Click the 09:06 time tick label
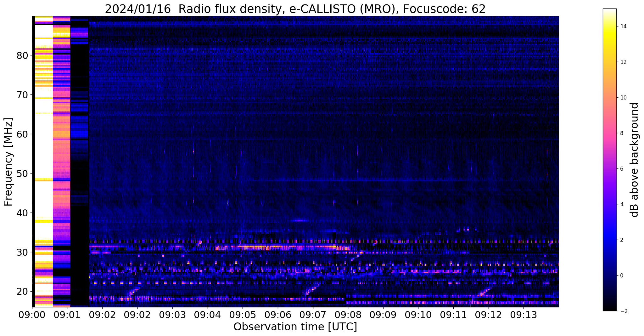Viewport: 644px width, 336px height. (x=277, y=315)
